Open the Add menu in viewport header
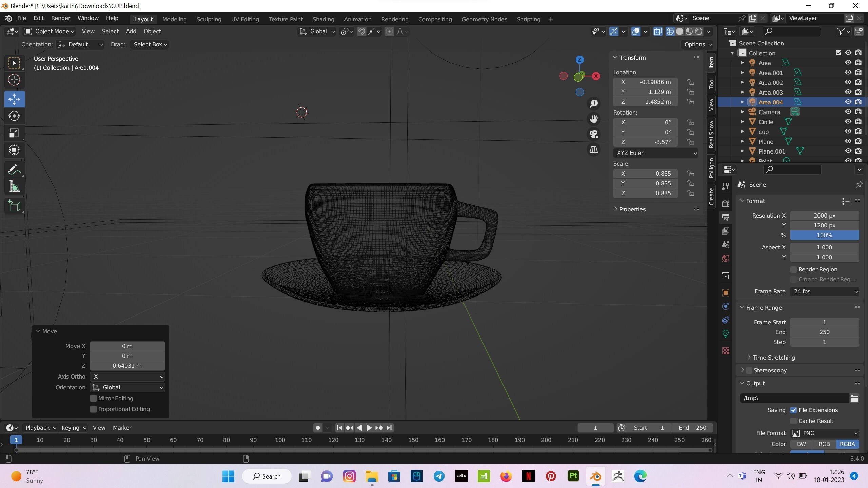 coord(131,32)
